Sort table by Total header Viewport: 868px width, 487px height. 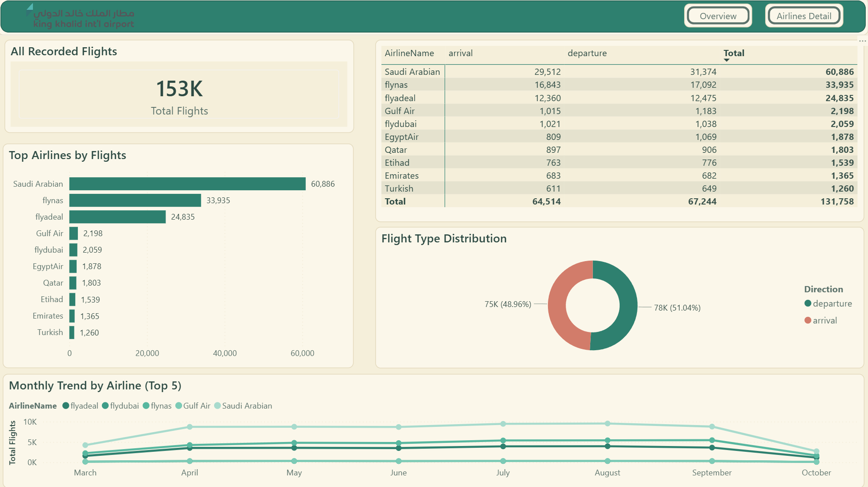(x=734, y=53)
